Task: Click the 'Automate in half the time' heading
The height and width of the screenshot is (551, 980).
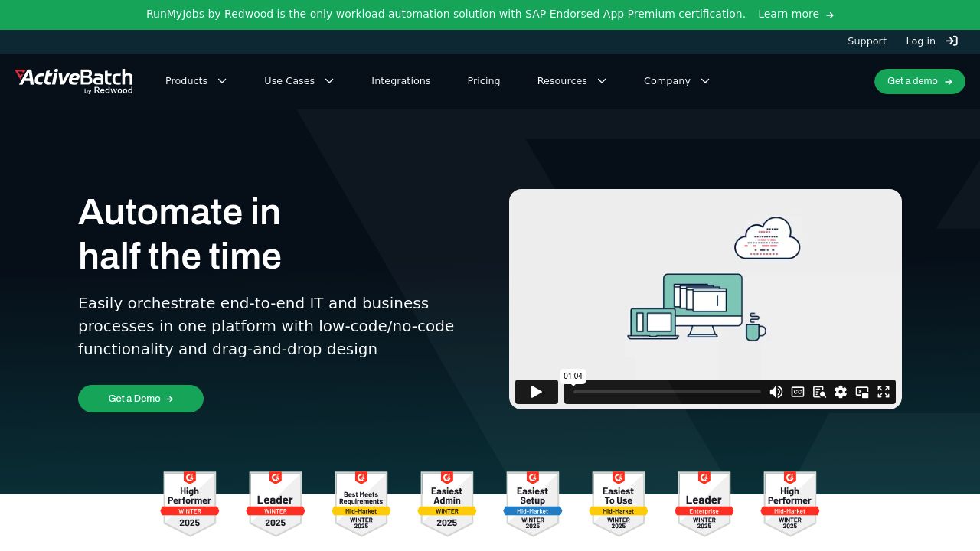Action: tap(180, 234)
